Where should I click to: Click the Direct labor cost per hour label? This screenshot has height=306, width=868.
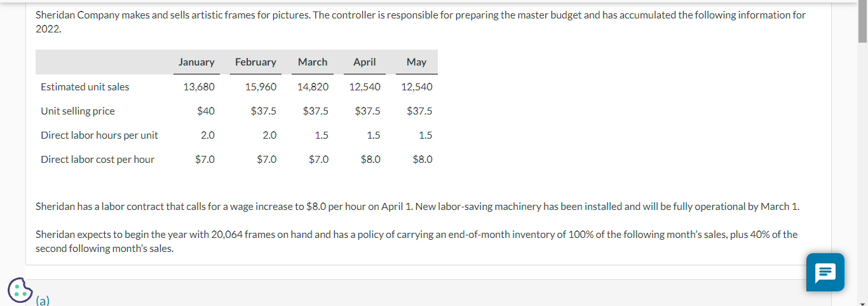97,159
